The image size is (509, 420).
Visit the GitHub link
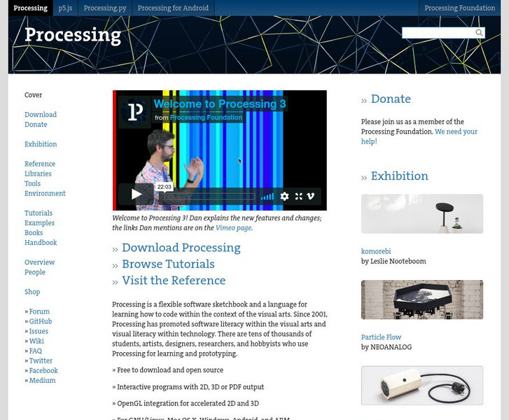coord(41,321)
